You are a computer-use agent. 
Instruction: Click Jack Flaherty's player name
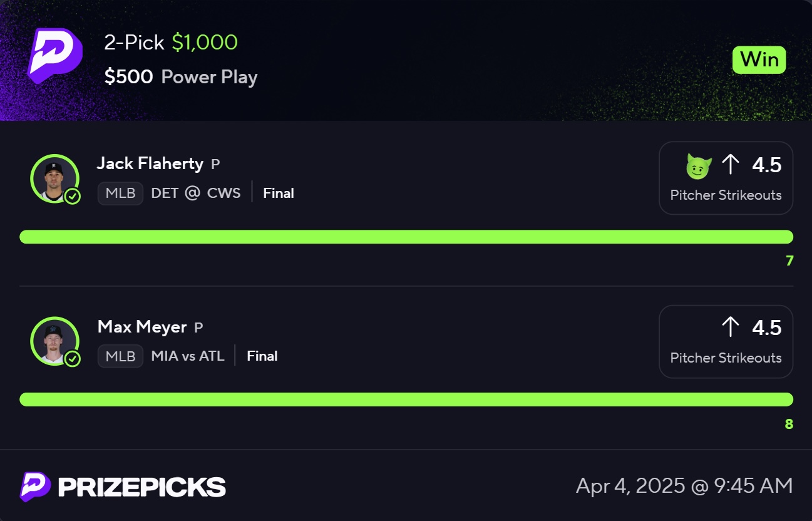pyautogui.click(x=150, y=163)
